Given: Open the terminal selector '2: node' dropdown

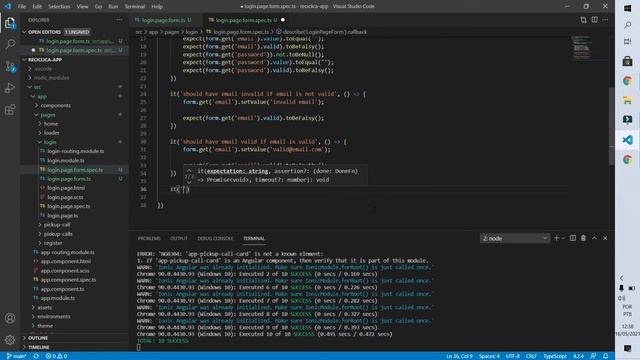Looking at the screenshot, I should click(x=515, y=238).
